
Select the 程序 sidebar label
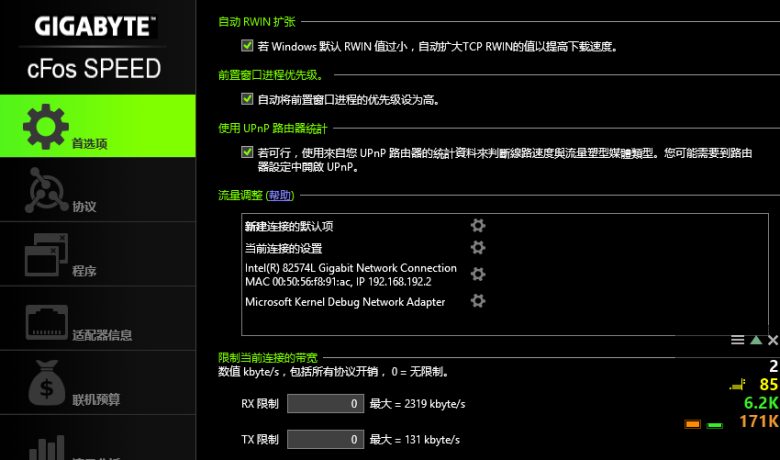pyautogui.click(x=84, y=271)
